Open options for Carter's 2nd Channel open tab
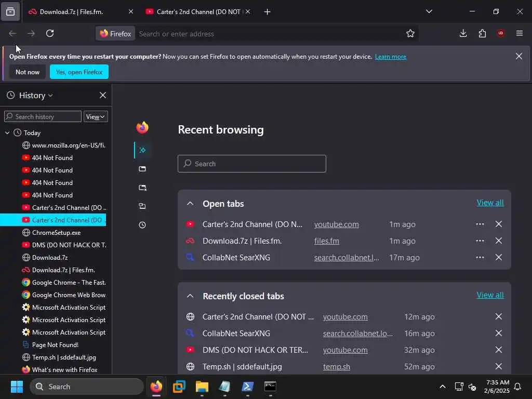Image resolution: width=532 pixels, height=399 pixels. pos(480,224)
